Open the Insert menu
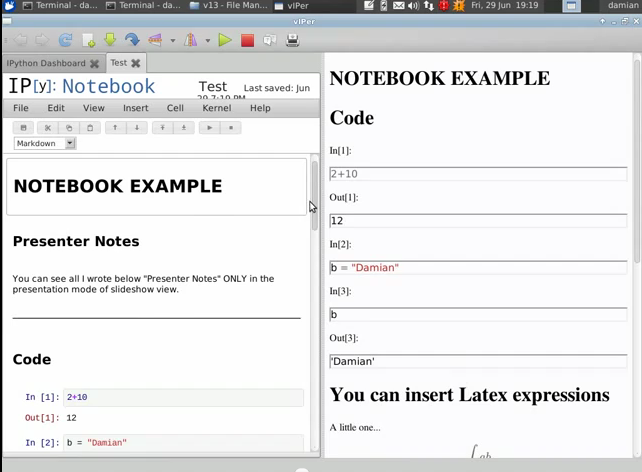642x472 pixels. [135, 108]
